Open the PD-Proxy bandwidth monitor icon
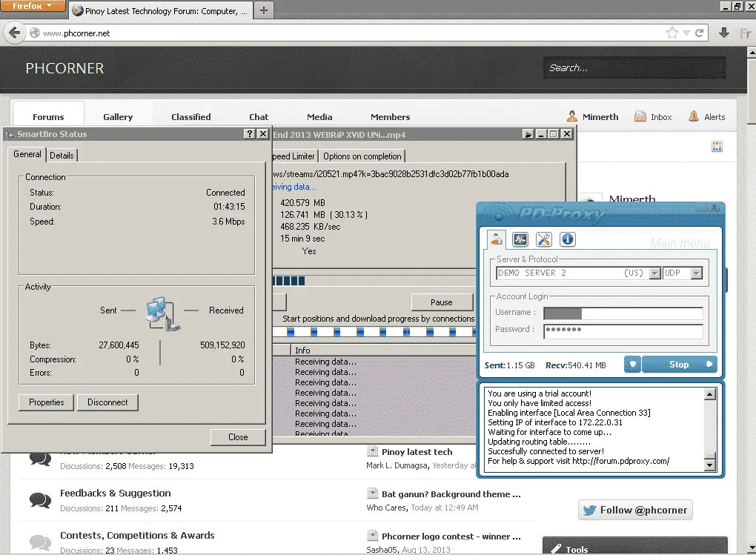756x555 pixels. pos(520,239)
